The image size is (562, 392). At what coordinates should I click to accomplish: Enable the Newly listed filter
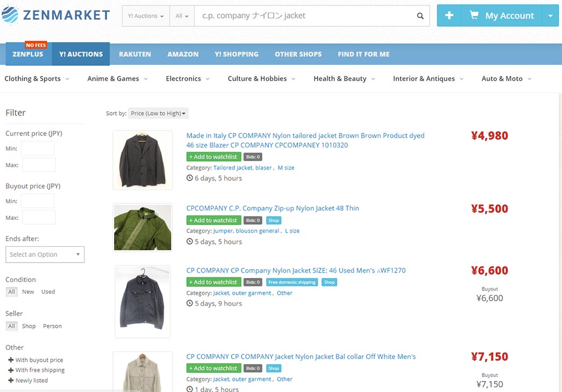click(28, 380)
